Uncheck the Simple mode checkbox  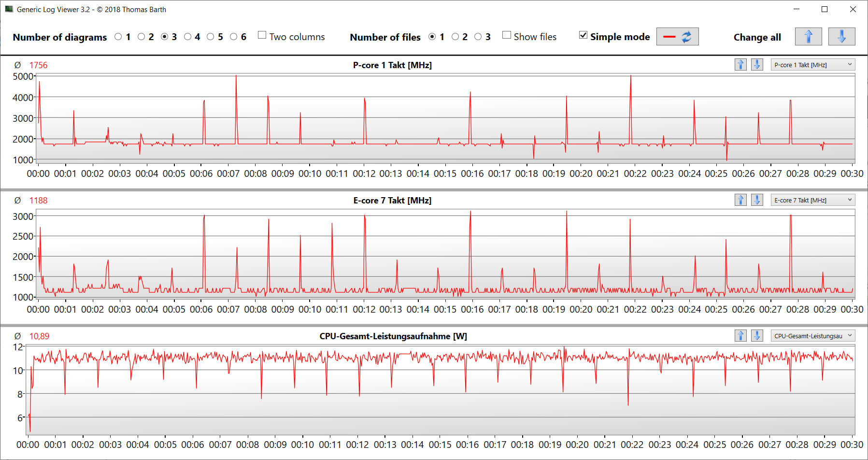pyautogui.click(x=583, y=35)
